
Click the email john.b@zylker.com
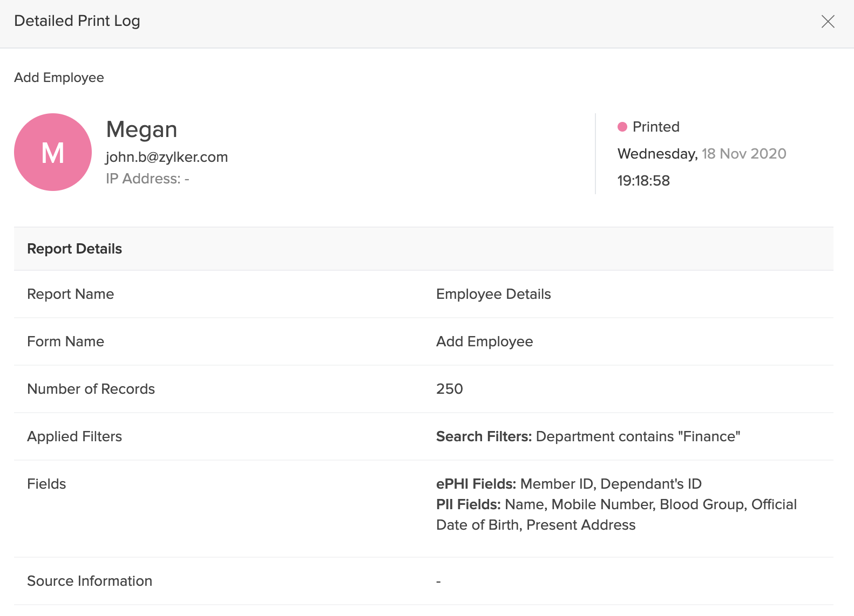click(x=166, y=157)
